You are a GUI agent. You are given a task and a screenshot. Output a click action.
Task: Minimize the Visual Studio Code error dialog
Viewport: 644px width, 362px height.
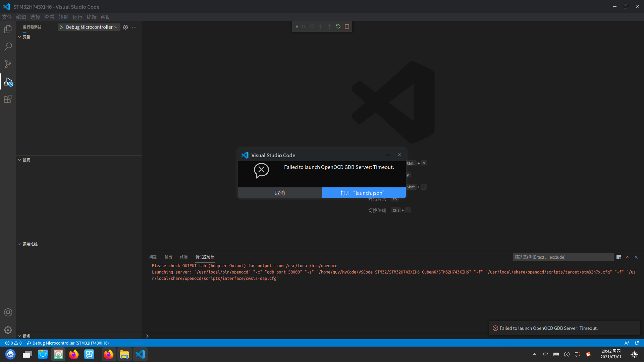388,155
